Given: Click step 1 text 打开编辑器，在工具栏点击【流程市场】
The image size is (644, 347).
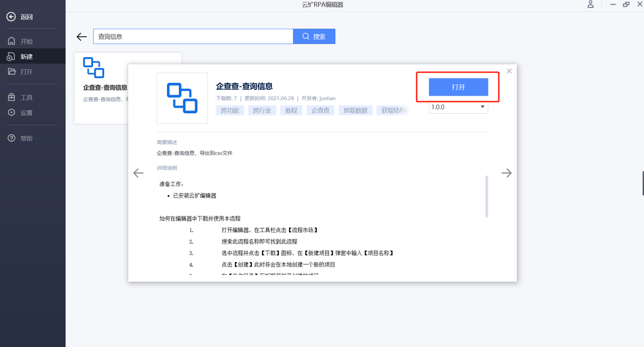Looking at the screenshot, I should 270,230.
